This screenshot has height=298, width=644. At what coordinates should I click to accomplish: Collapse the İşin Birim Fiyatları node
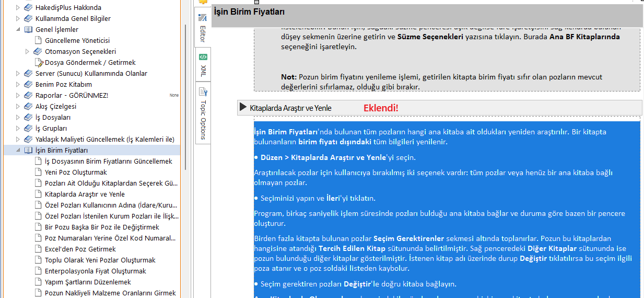coord(18,151)
